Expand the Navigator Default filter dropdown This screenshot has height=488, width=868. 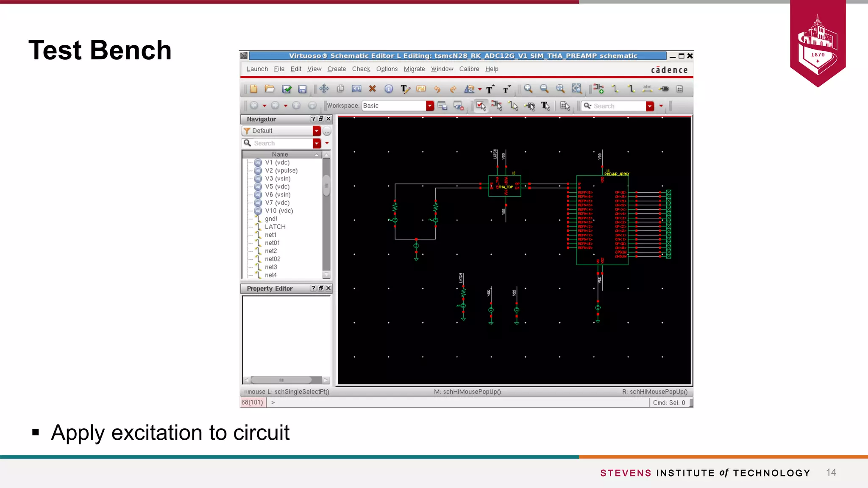pyautogui.click(x=317, y=131)
